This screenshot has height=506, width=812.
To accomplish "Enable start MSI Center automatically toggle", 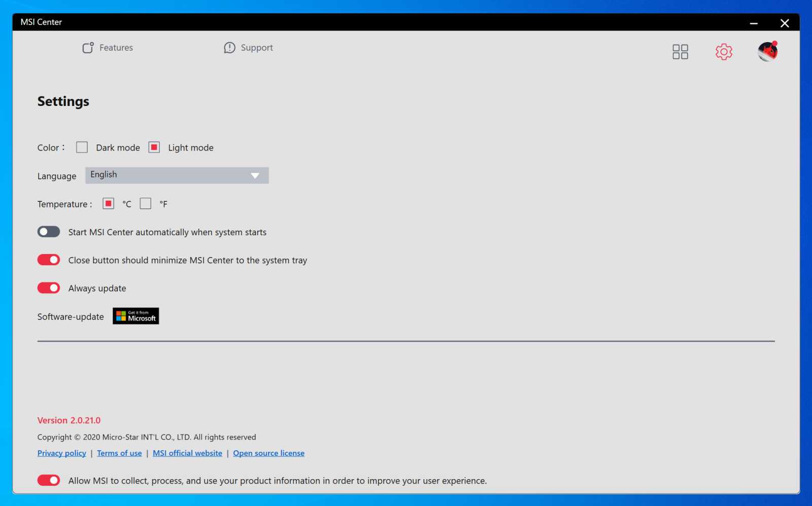I will tap(49, 232).
